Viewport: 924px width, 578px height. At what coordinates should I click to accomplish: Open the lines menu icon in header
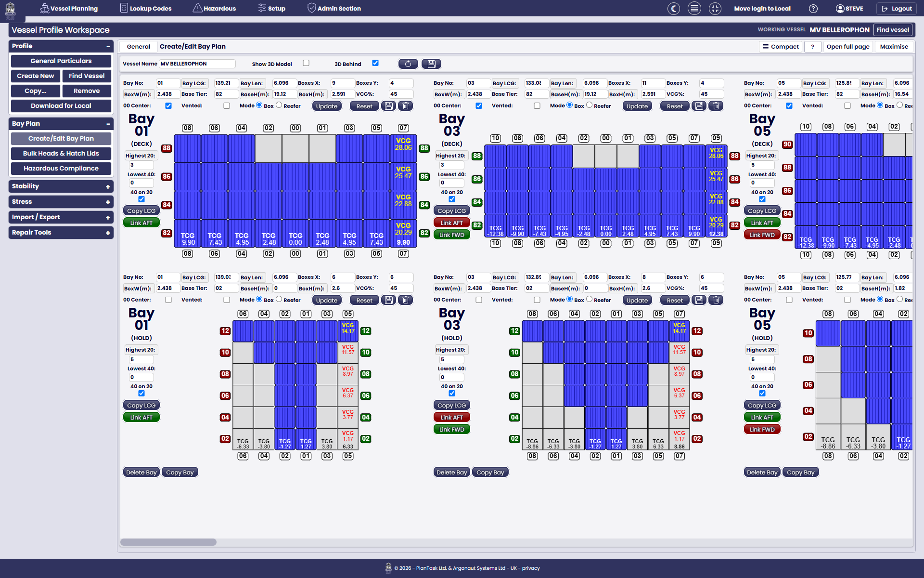point(694,8)
